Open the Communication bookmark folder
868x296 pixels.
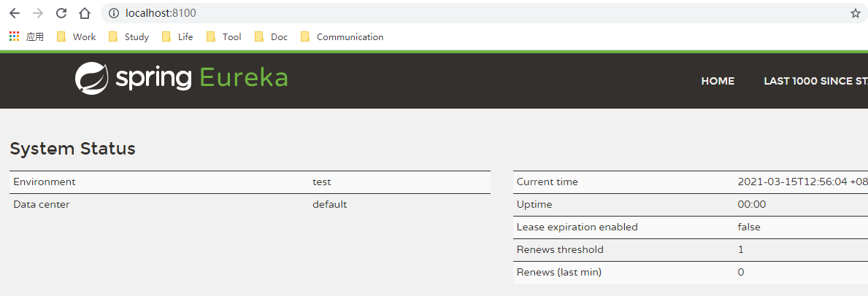[342, 37]
